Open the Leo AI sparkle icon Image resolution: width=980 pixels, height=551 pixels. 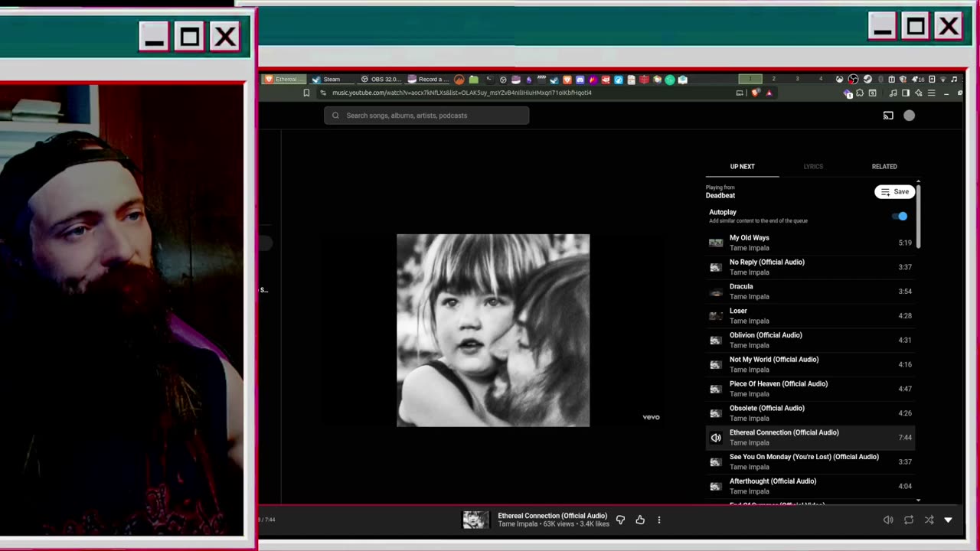[918, 93]
